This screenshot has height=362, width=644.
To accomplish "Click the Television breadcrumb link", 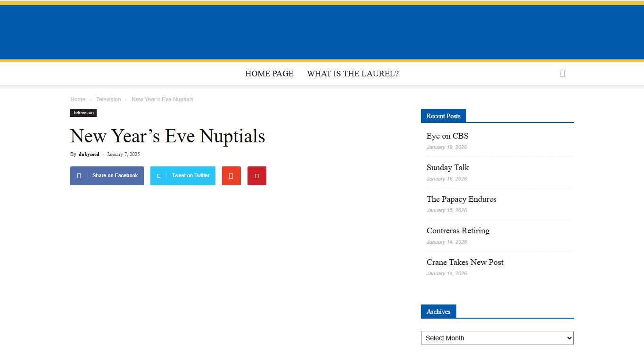I will (x=108, y=99).
